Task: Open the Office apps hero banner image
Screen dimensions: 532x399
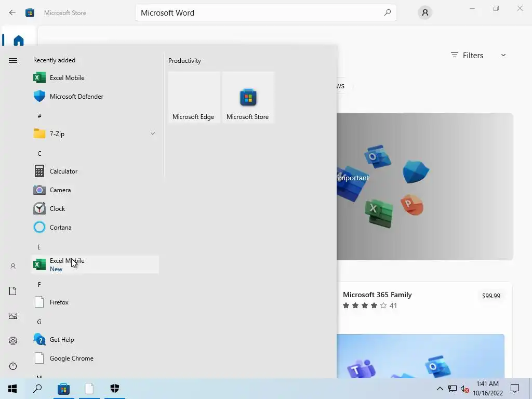Action: [425, 187]
